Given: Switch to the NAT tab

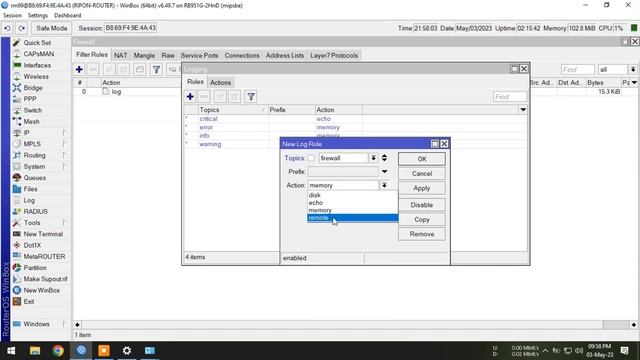Looking at the screenshot, I should (120, 56).
